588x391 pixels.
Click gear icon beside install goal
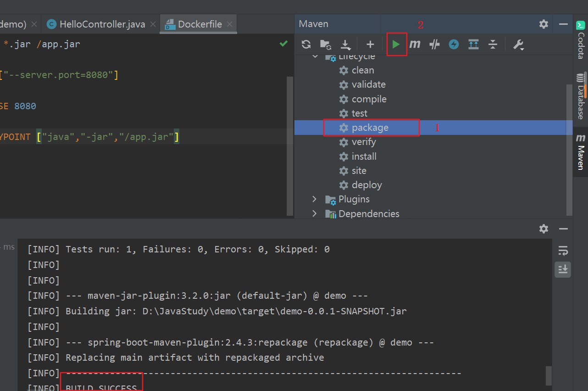point(344,156)
